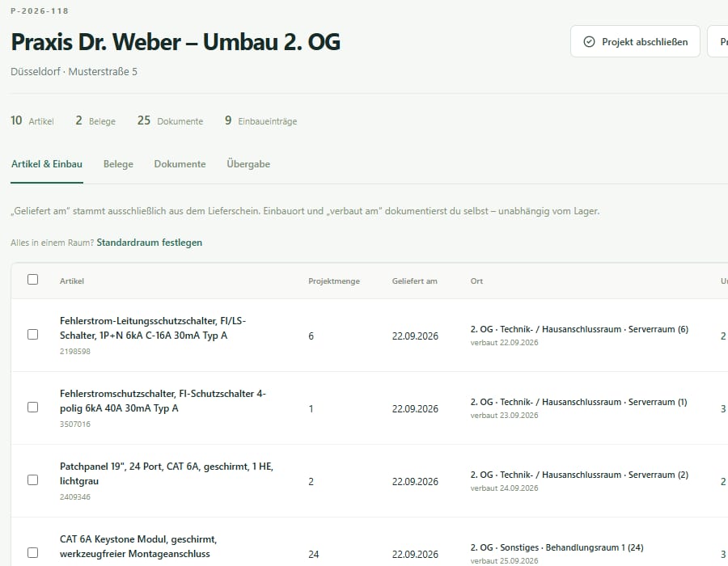The height and width of the screenshot is (566, 728).
Task: Mark the CAT 6A Keystone Modul checkbox
Action: (x=32, y=553)
